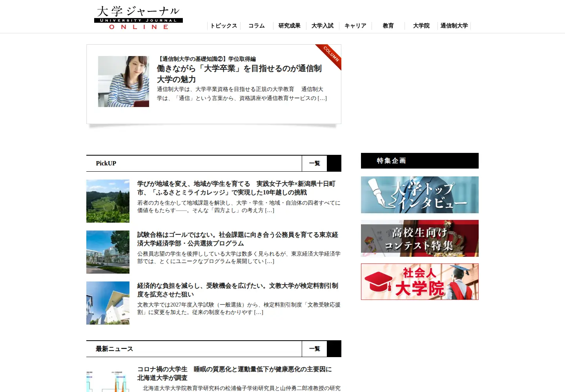Read the 文教大学 検定料割引制度 article

[x=238, y=290]
